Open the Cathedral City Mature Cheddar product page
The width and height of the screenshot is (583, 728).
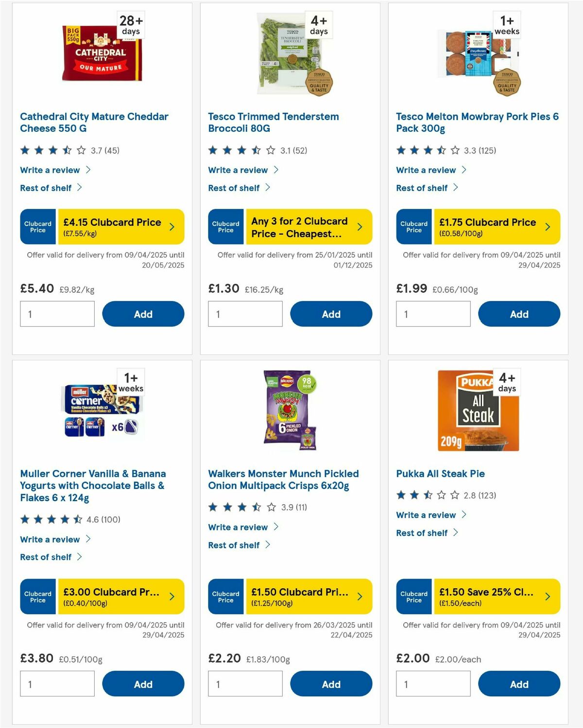click(94, 122)
